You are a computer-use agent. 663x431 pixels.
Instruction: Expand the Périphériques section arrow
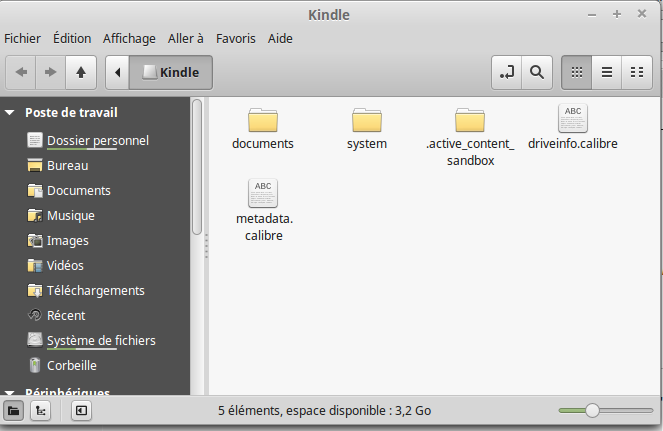[10, 393]
